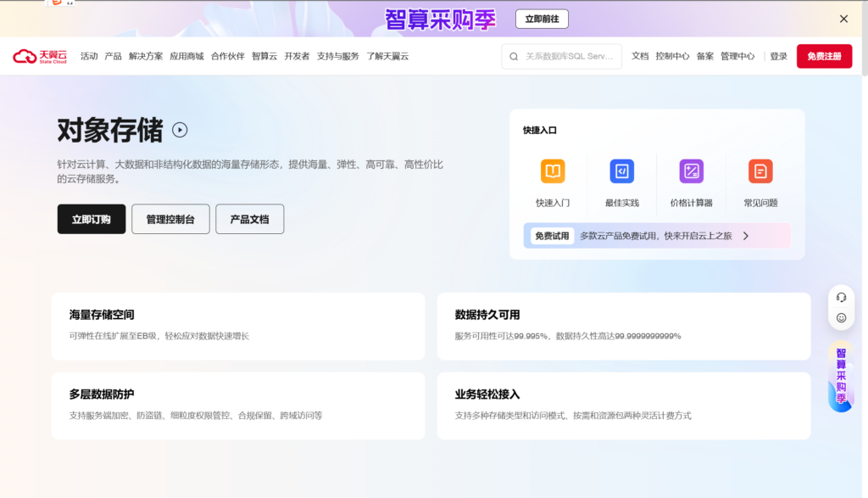The height and width of the screenshot is (498, 868).
Task: Expand the 产品 navigation menu
Action: click(x=113, y=57)
